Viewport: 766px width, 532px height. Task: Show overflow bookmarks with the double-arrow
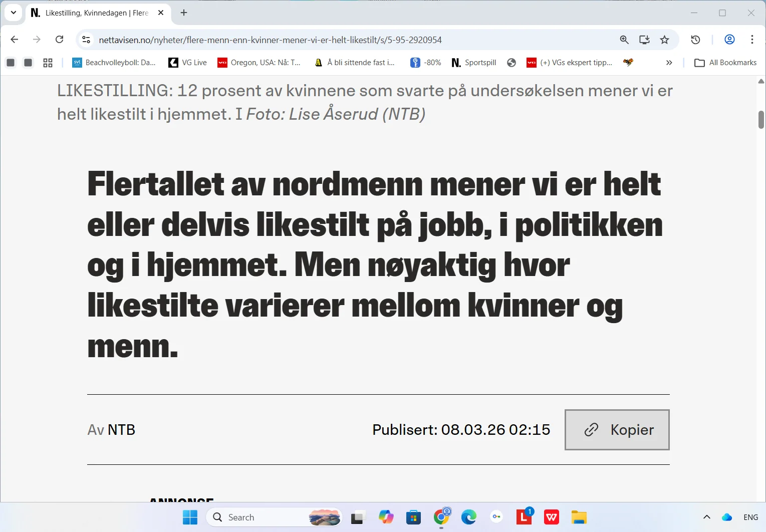669,62
